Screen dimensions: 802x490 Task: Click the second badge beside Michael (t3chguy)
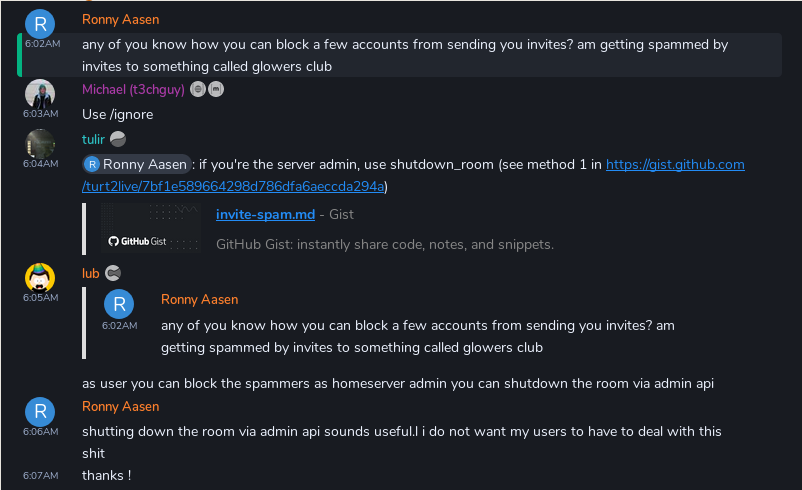tap(216, 90)
